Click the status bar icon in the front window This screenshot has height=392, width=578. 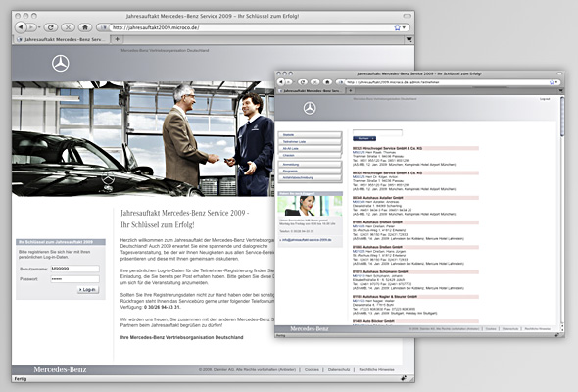[557, 335]
